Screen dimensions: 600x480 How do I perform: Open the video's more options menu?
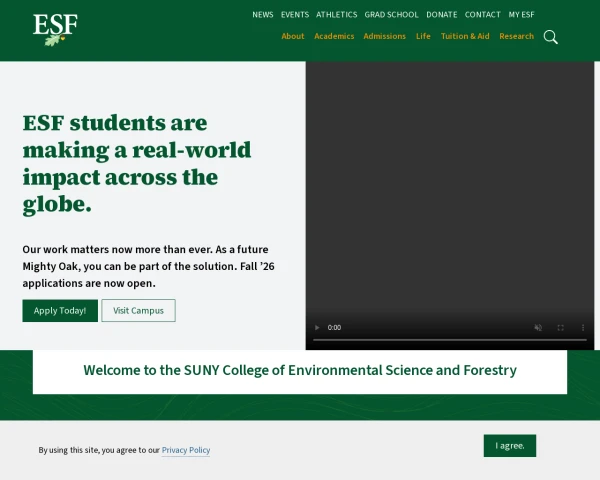tap(583, 328)
